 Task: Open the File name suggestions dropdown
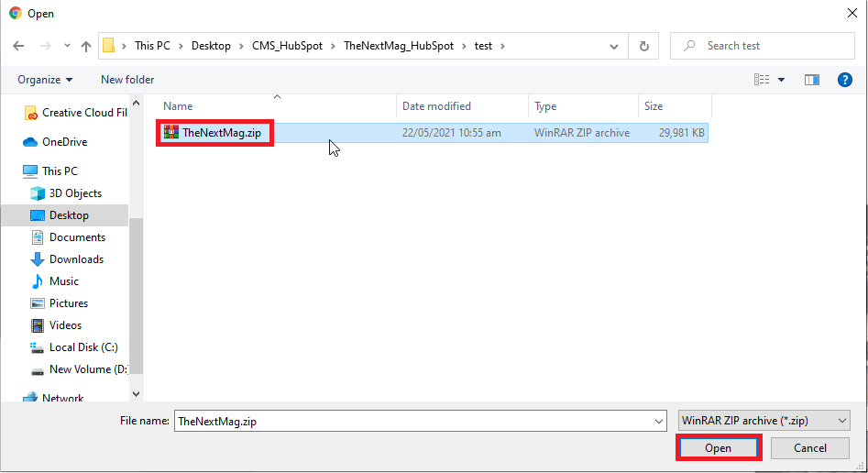(x=659, y=421)
